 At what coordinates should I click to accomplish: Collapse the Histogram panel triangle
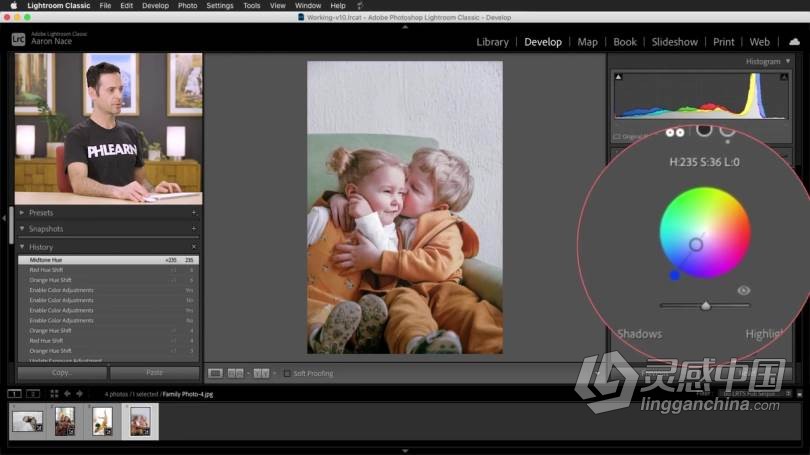[788, 61]
